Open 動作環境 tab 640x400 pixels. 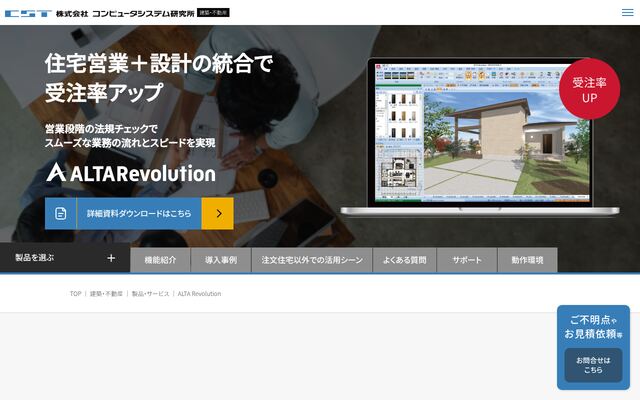point(527,260)
